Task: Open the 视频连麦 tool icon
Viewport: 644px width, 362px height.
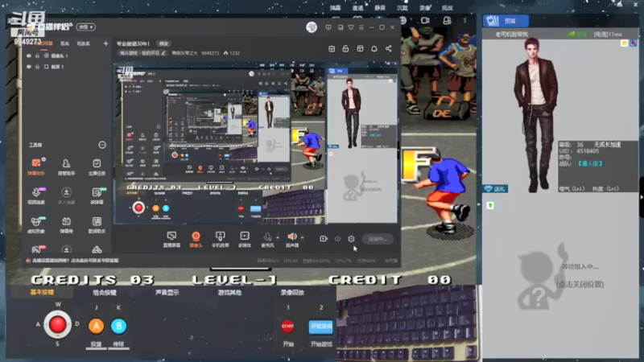Action: point(36,195)
